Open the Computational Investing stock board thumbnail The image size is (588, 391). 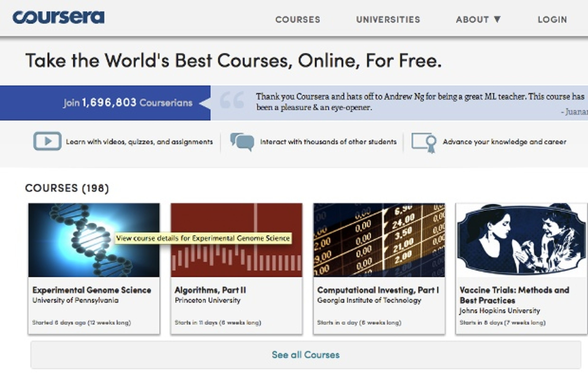coord(379,240)
